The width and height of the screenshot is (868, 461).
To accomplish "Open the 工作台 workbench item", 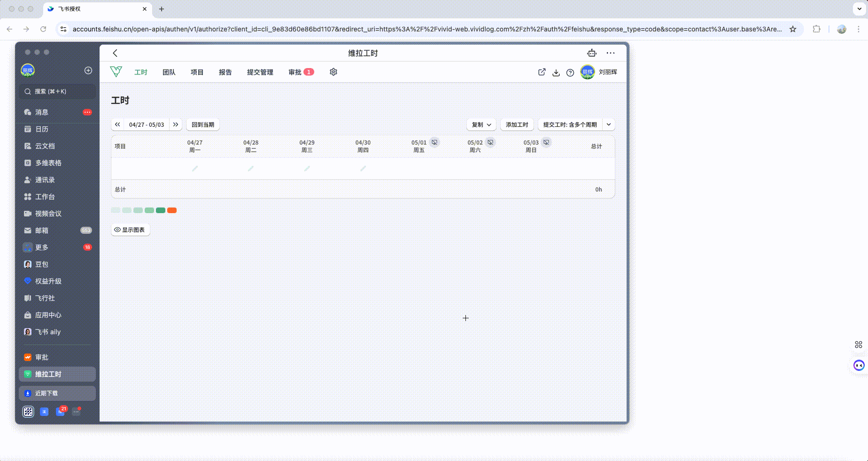I will (57, 197).
